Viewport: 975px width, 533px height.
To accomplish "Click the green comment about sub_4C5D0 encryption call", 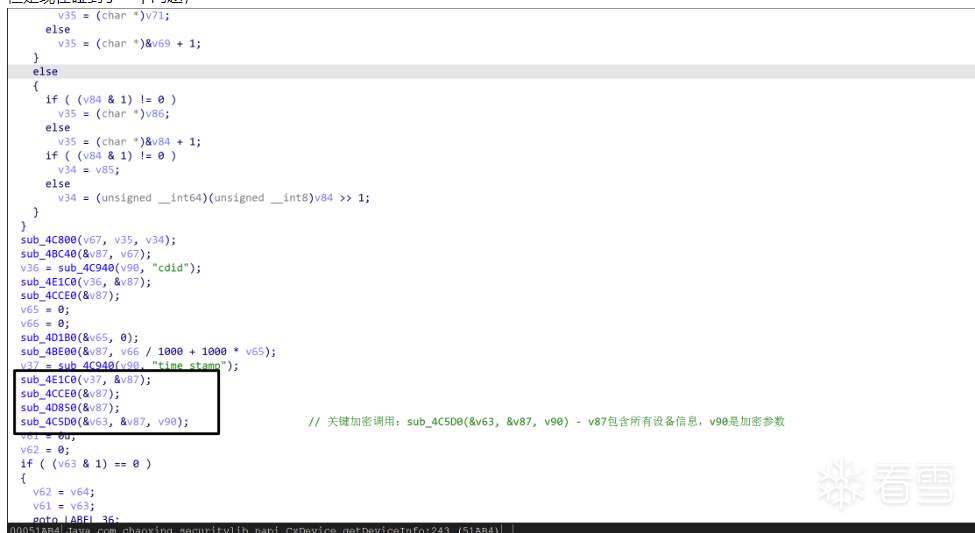I will (x=547, y=422).
